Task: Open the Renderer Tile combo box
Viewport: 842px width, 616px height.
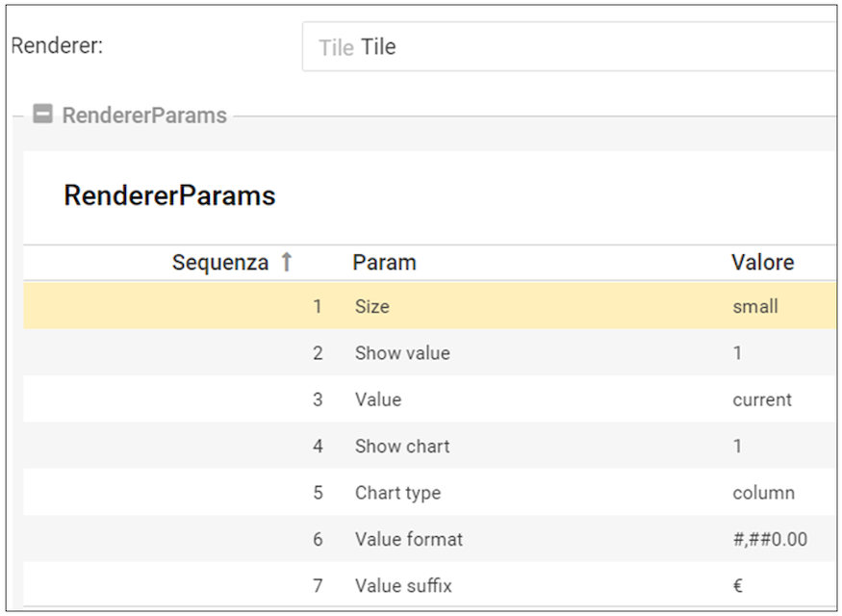Action: (x=568, y=47)
